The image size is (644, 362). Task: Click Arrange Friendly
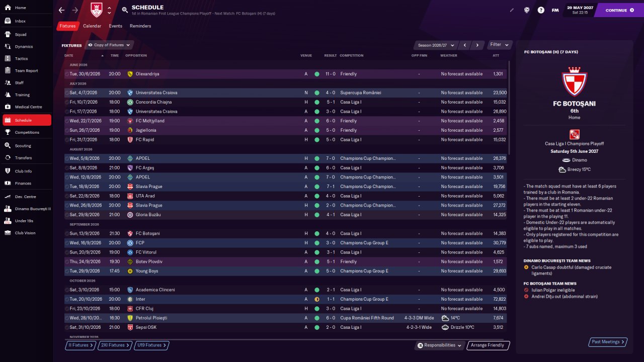tap(488, 345)
